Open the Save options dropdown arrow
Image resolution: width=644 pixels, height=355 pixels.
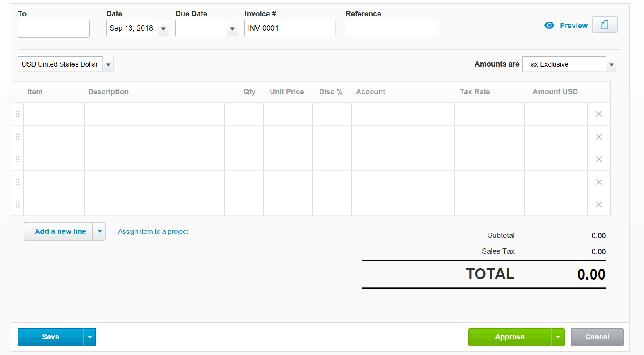coord(90,337)
